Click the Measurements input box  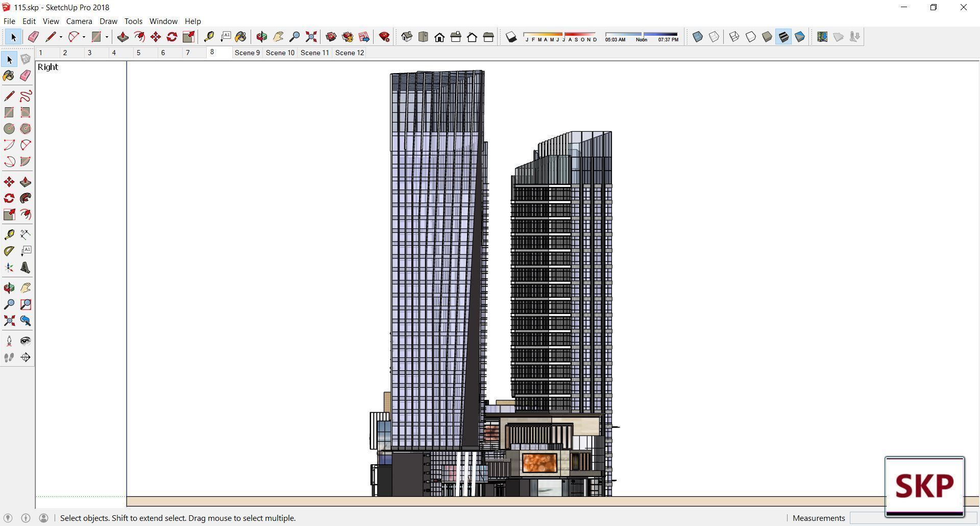point(913,518)
